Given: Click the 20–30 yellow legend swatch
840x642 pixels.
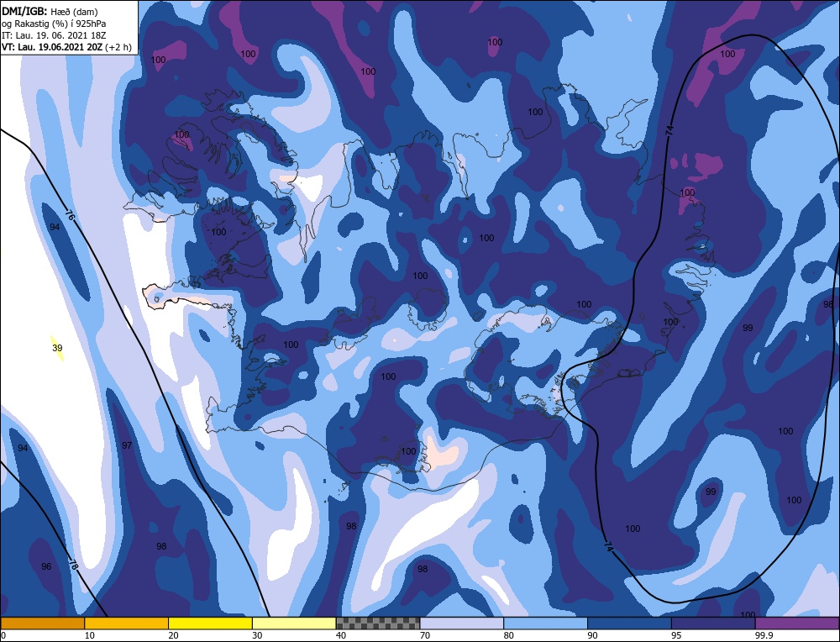Looking at the screenshot, I should pos(211,624).
